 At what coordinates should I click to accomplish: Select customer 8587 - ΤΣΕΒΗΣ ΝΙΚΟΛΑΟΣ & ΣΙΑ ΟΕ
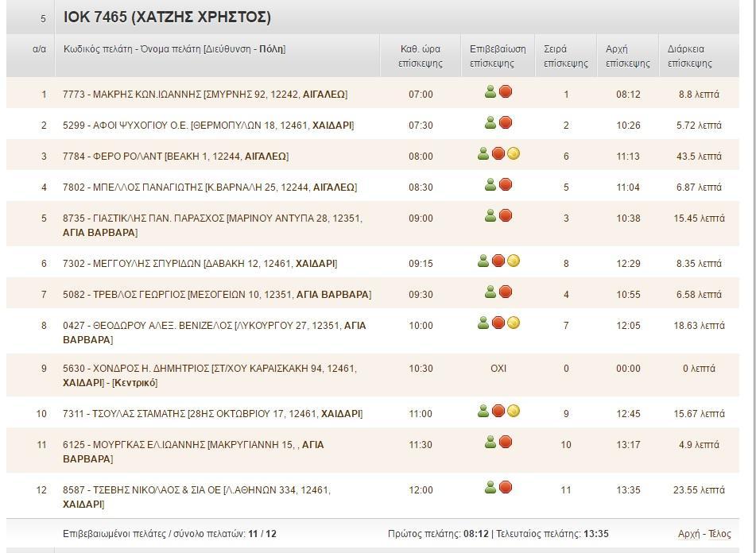[196, 497]
